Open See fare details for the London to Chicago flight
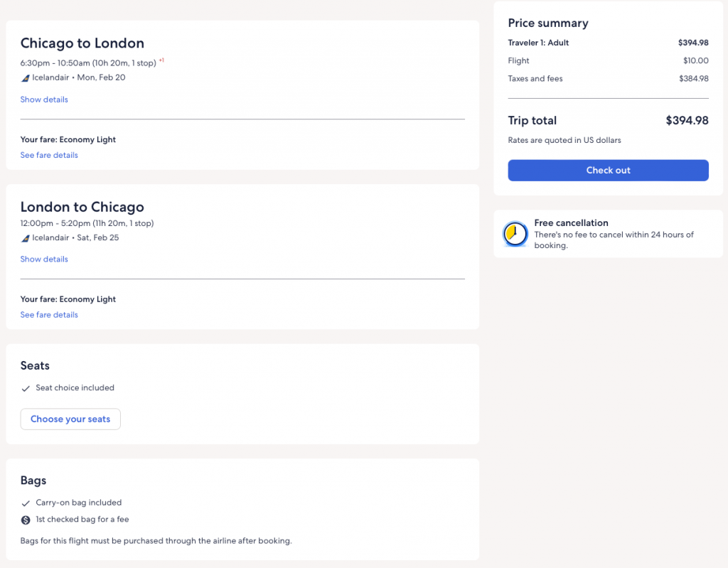The height and width of the screenshot is (568, 728). point(49,315)
